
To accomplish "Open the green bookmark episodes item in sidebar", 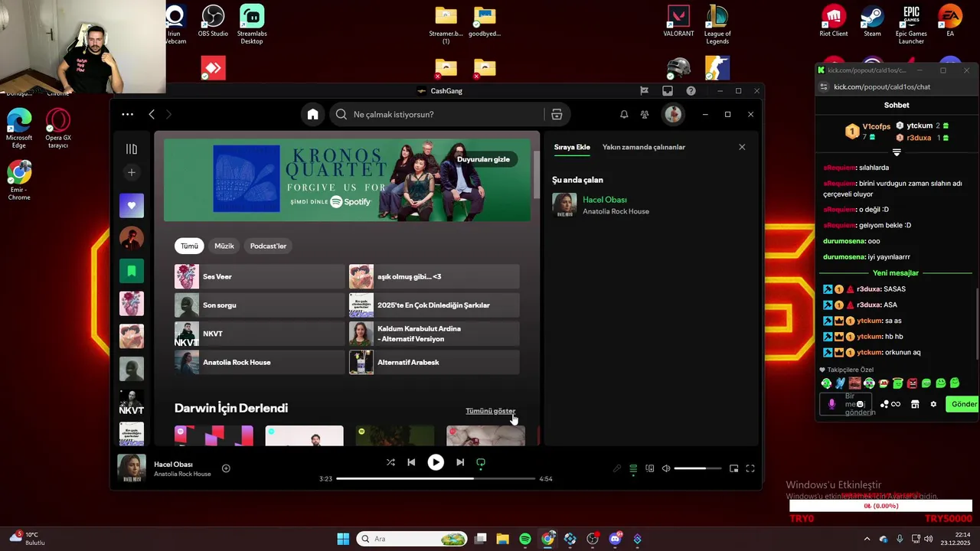I will click(132, 271).
